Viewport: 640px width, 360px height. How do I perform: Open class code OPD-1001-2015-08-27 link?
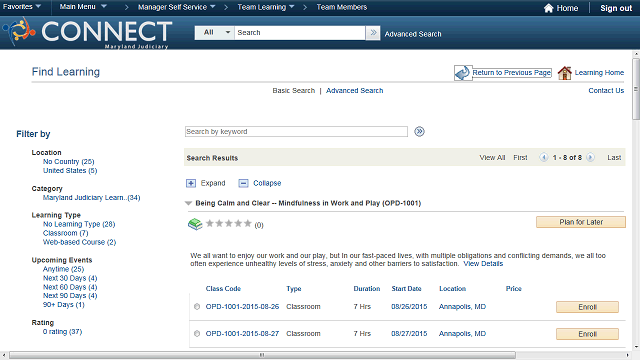click(242, 333)
